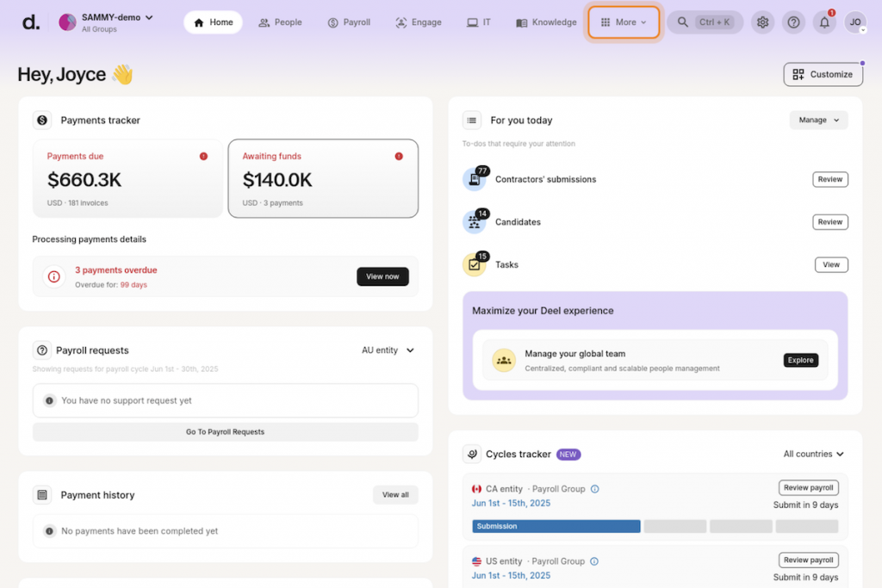The width and height of the screenshot is (882, 588).
Task: Click View all in Payment history
Action: [394, 495]
